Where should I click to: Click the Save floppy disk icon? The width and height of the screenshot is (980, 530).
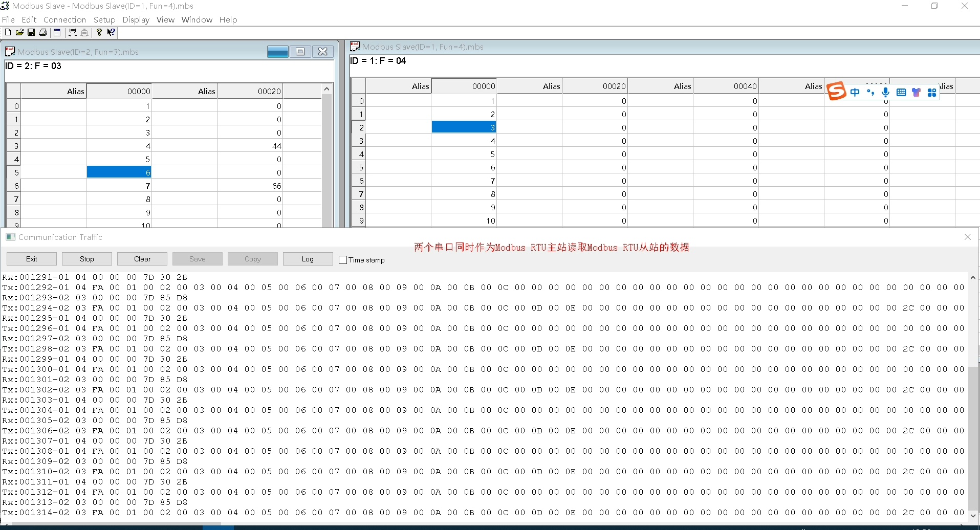coord(31,32)
